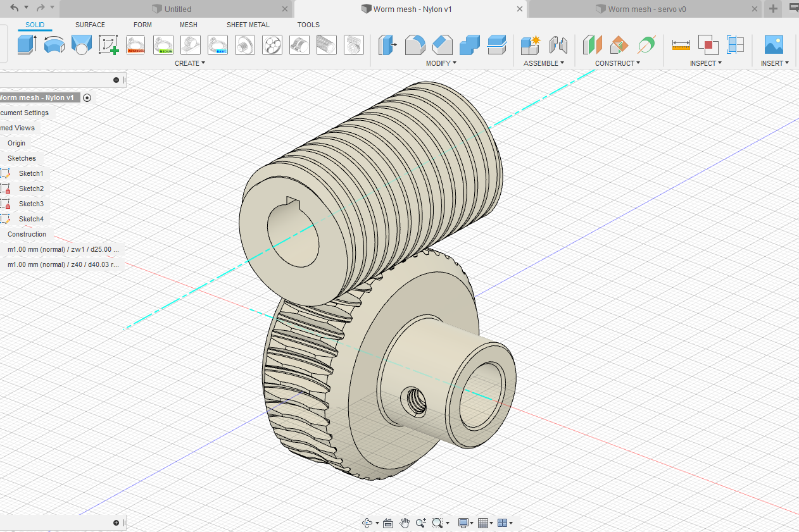Switch to the Worm mesh - servo v0 tab
The height and width of the screenshot is (532, 799).
tap(646, 9)
